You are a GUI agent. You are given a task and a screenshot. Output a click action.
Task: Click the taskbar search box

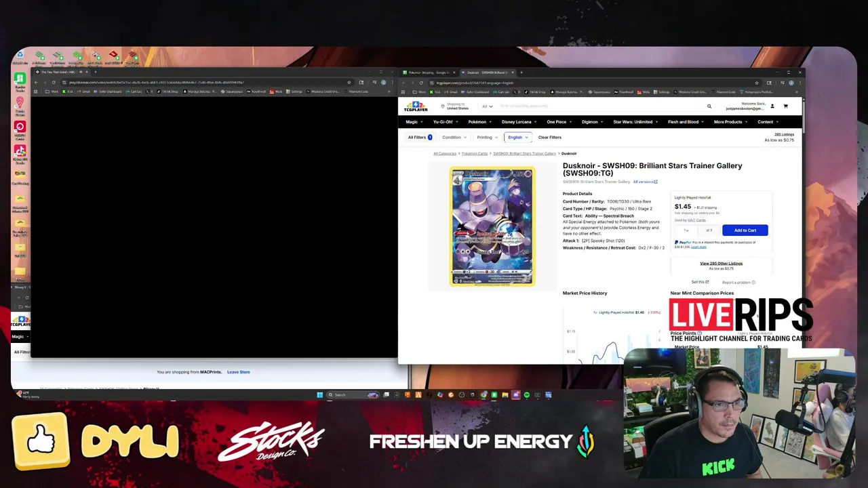pyautogui.click(x=353, y=394)
